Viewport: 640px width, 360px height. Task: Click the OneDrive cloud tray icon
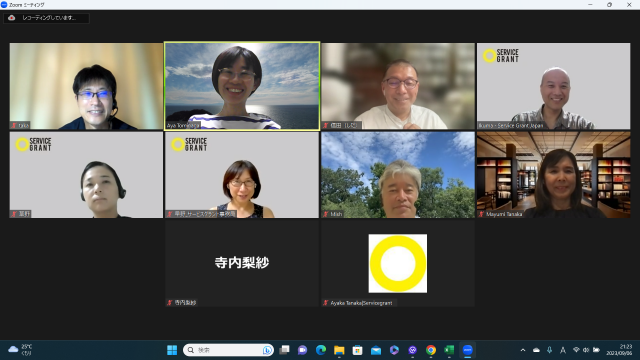pyautogui.click(x=536, y=350)
